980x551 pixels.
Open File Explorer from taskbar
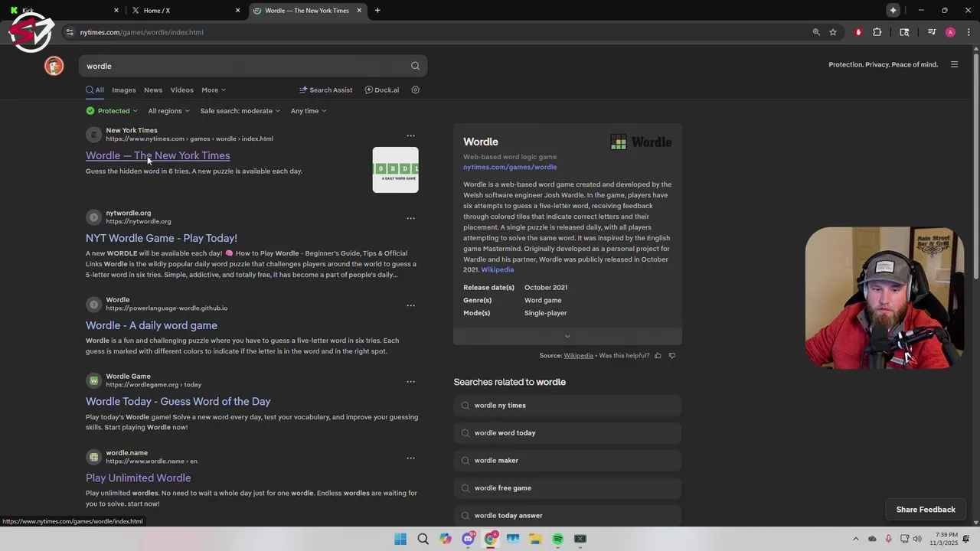tap(535, 539)
